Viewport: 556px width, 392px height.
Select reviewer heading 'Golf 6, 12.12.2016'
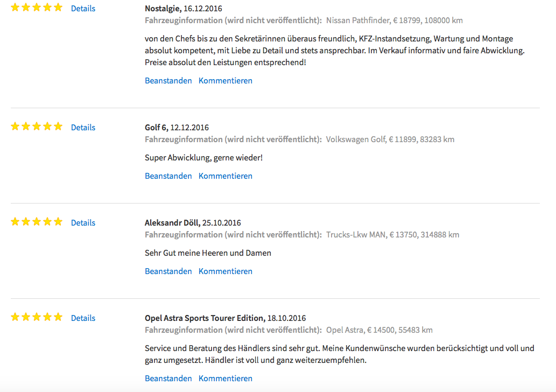tap(177, 128)
